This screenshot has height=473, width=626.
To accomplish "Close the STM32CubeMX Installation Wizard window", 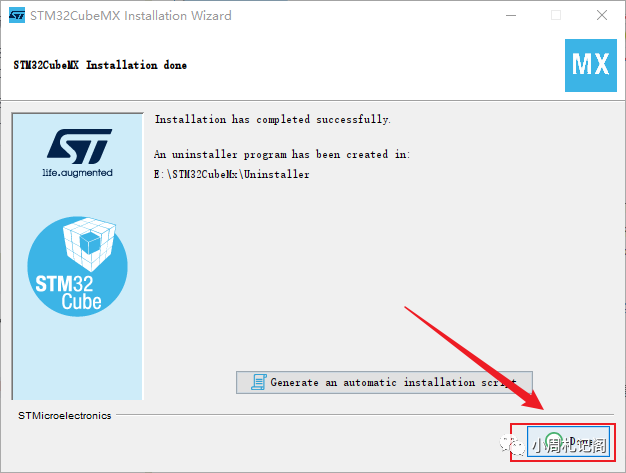I will (602, 16).
